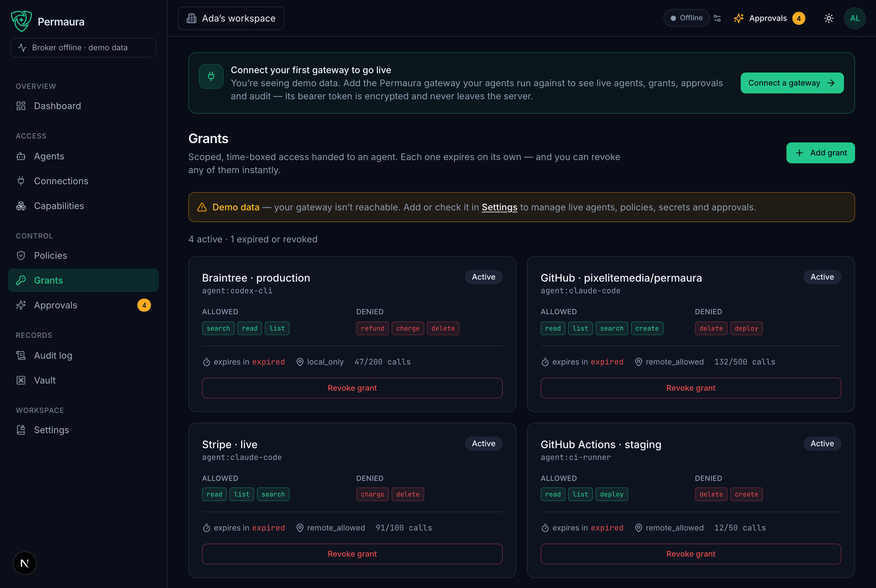Click the Next.js N badge
Viewport: 876px width, 588px height.
coord(25,563)
